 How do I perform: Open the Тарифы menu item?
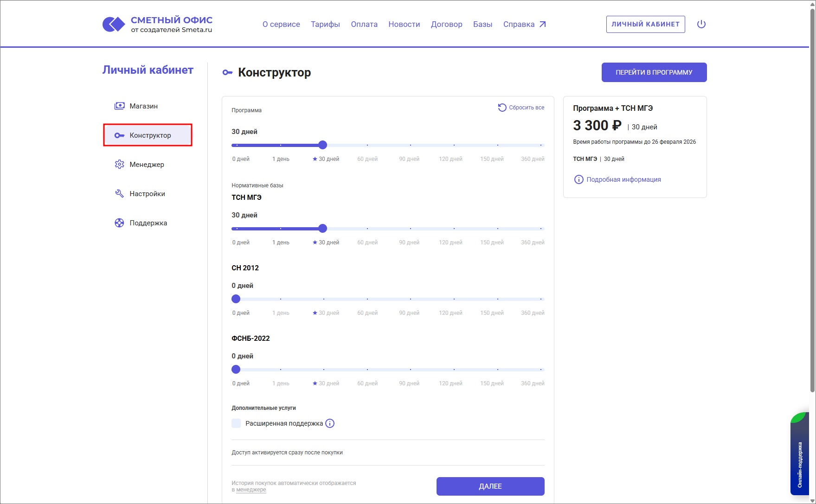pos(325,24)
